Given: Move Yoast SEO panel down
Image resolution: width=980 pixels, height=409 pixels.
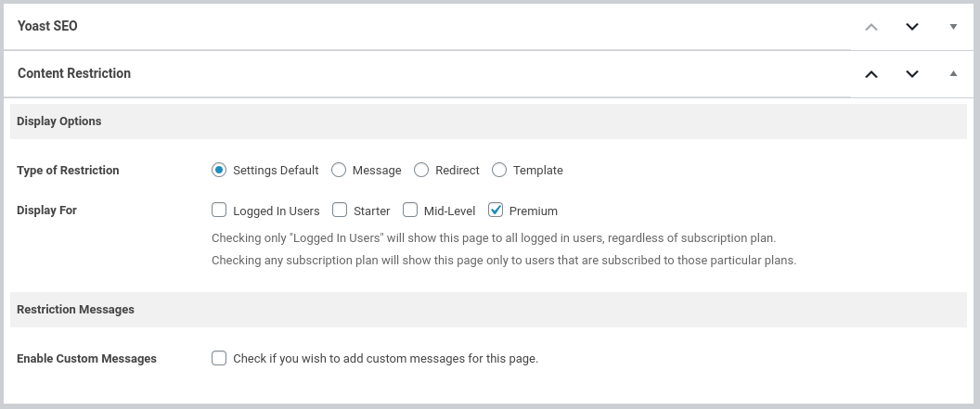Looking at the screenshot, I should pyautogui.click(x=912, y=27).
